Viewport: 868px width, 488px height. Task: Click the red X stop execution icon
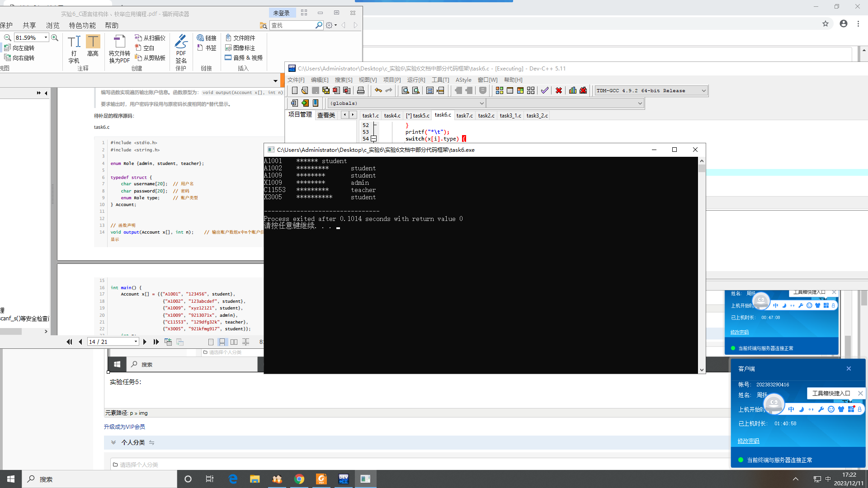[x=559, y=91]
